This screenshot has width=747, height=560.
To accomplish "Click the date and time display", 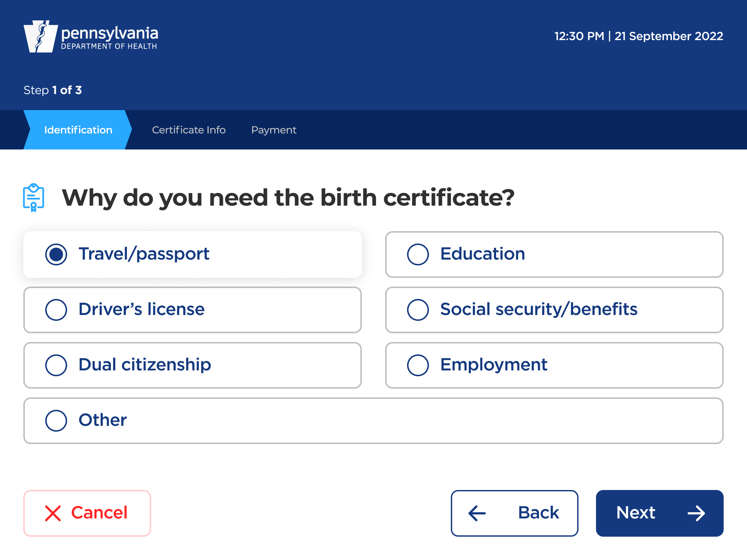I will coord(638,36).
